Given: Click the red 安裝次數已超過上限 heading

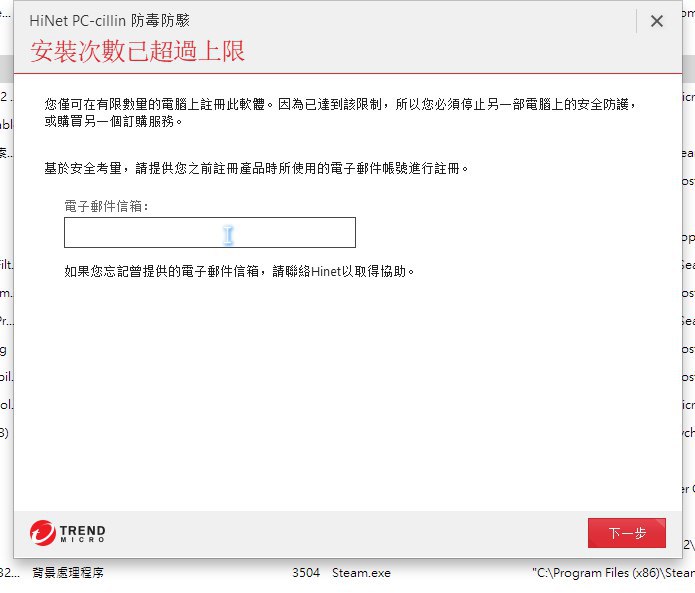Looking at the screenshot, I should 138,51.
